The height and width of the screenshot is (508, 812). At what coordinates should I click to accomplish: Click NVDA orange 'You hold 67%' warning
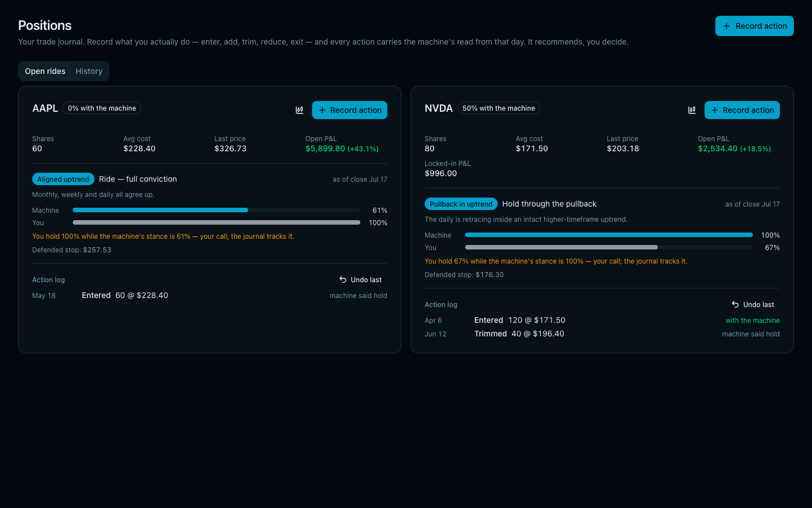tap(556, 261)
